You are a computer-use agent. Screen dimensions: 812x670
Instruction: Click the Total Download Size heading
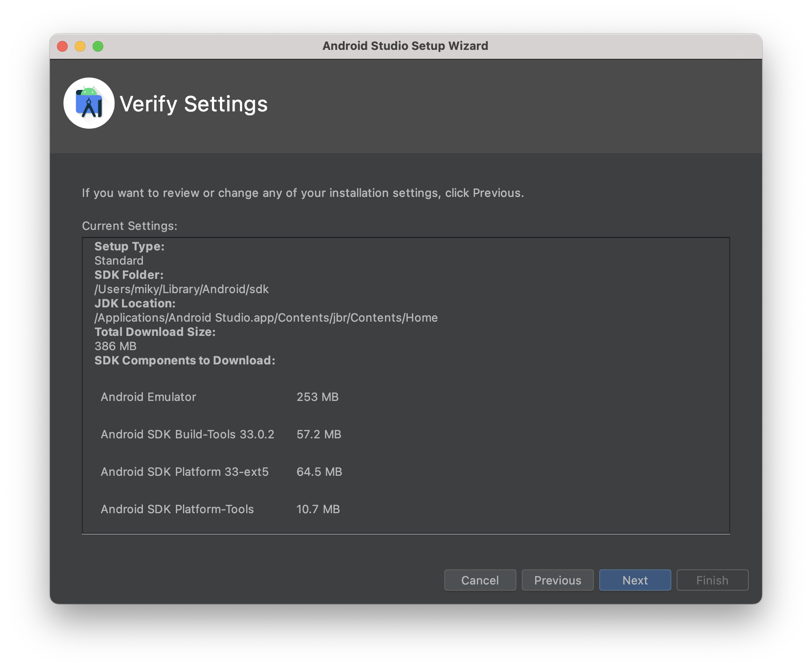pyautogui.click(x=155, y=332)
